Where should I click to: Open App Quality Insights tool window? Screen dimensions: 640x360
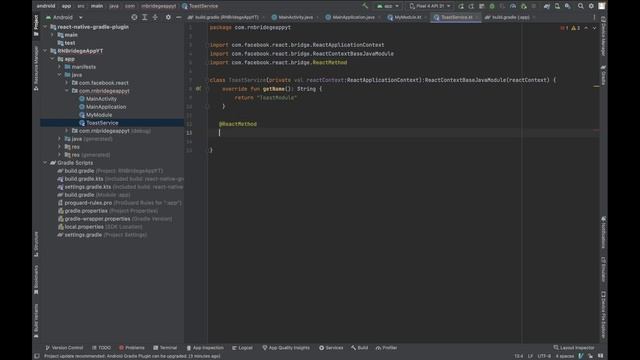[x=286, y=348]
